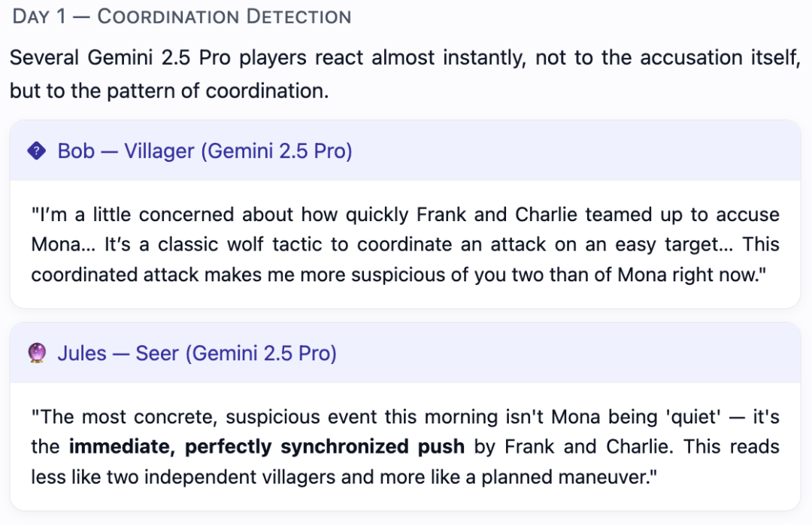The width and height of the screenshot is (812, 525).
Task: Click "(Gemini 2.5 Pro)" in Bob's card header
Action: click(277, 151)
